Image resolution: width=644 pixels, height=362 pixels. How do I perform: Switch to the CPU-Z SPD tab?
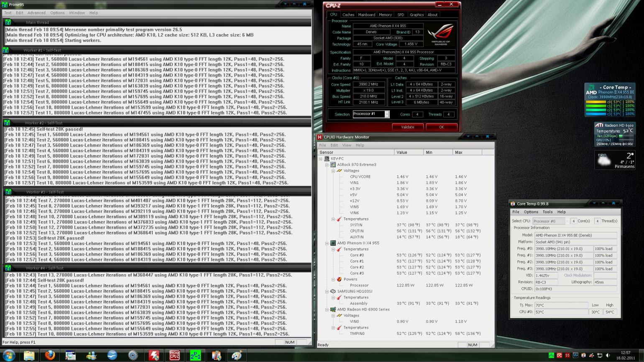[x=401, y=15]
